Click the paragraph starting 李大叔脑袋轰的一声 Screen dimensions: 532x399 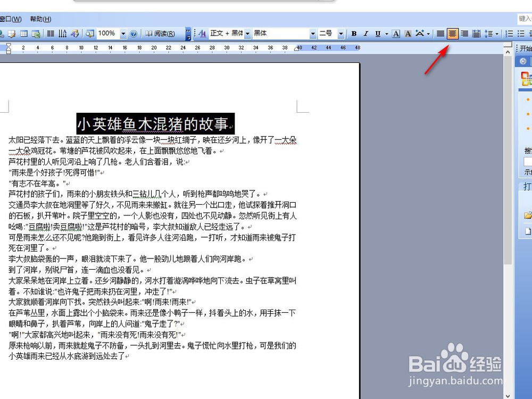pos(128,259)
